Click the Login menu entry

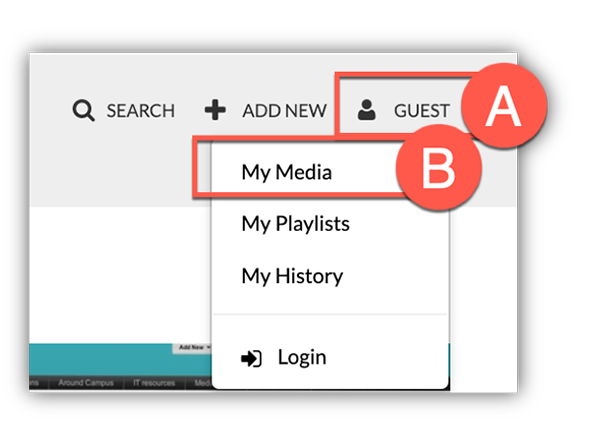click(x=301, y=357)
